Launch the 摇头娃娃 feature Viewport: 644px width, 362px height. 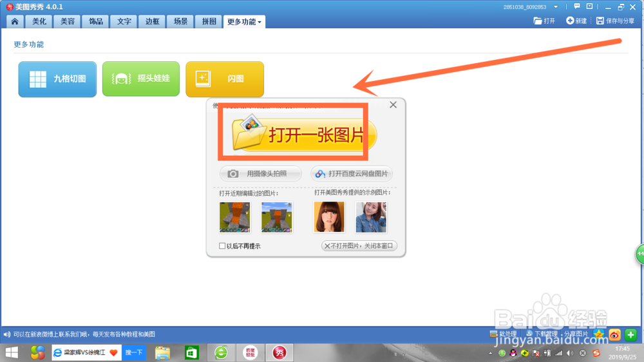tap(141, 79)
